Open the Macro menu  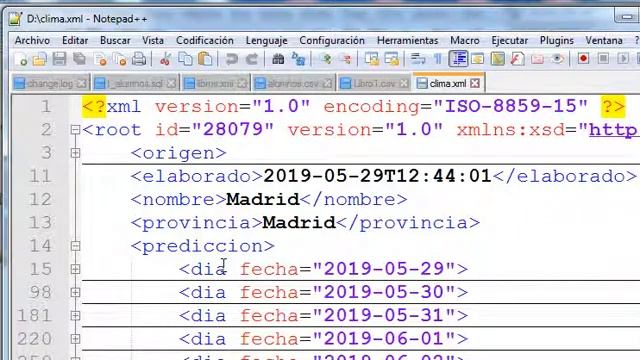pyautogui.click(x=465, y=40)
